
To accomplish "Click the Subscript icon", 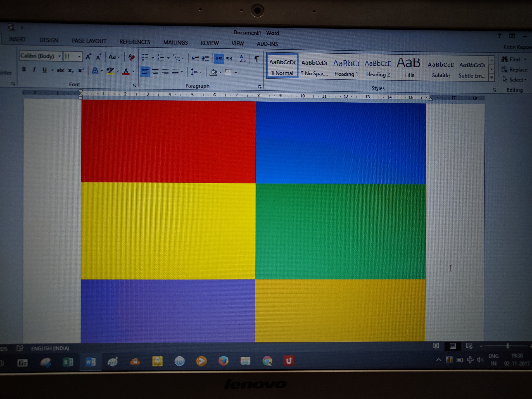I will click(x=70, y=70).
